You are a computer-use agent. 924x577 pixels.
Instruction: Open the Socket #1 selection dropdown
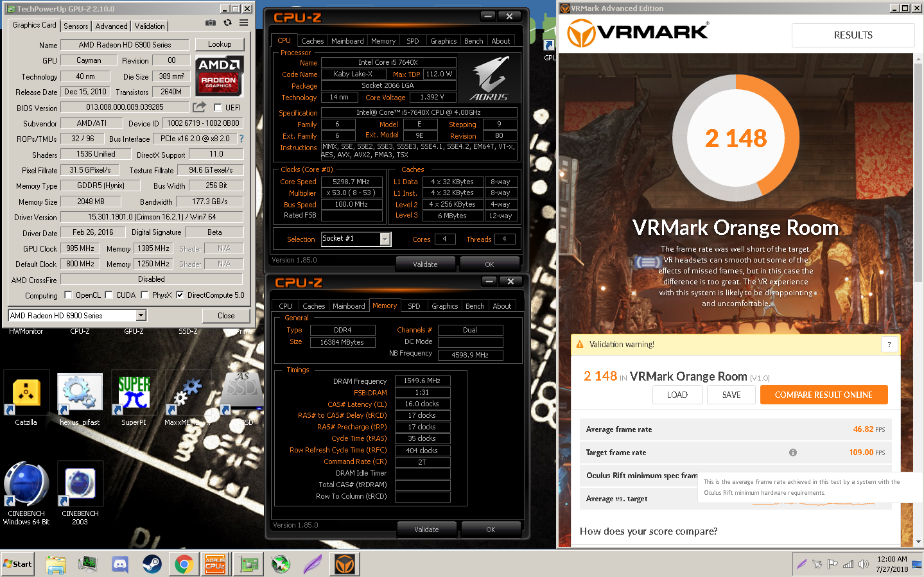[385, 239]
